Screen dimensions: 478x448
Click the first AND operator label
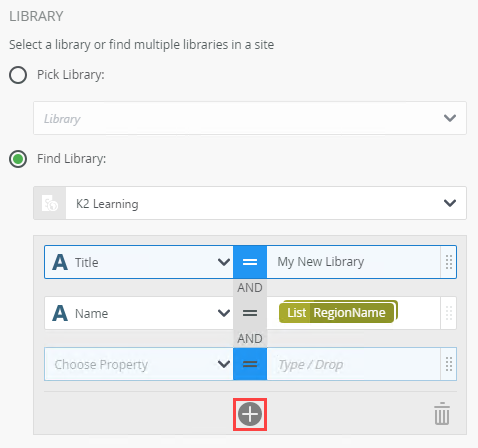tap(250, 287)
